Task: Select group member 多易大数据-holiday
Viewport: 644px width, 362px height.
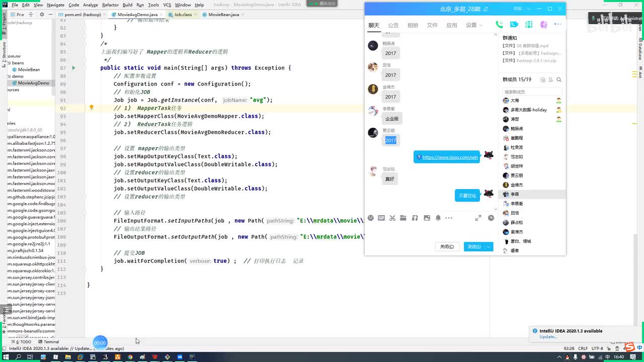Action: (x=532, y=110)
